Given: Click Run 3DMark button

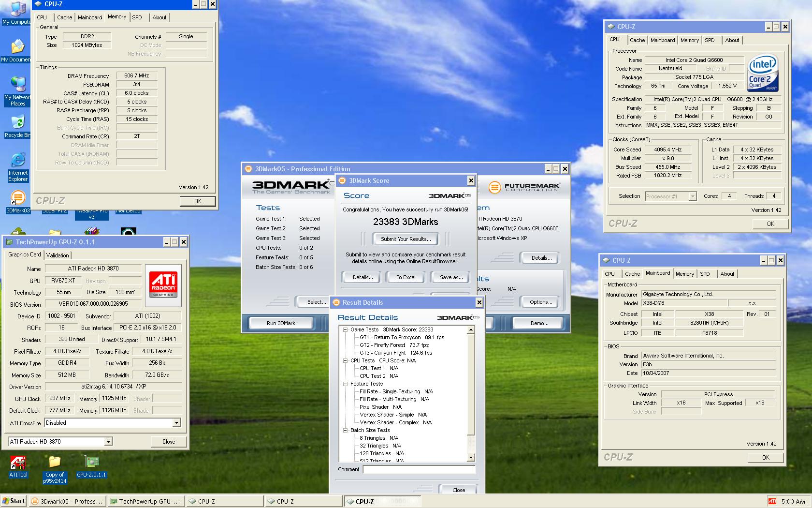Looking at the screenshot, I should (281, 323).
